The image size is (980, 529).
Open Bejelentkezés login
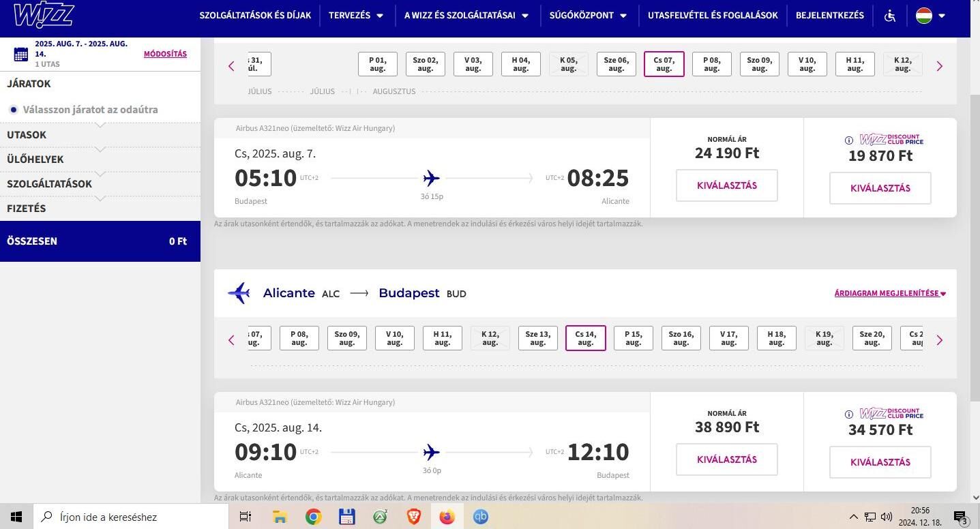830,16
